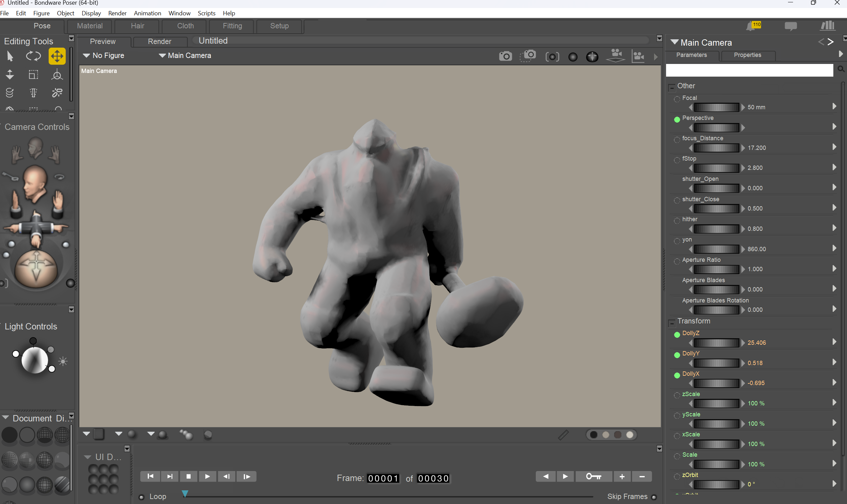The width and height of the screenshot is (847, 504).
Task: Select the highlighted Translate/Pull tool
Action: pos(57,56)
